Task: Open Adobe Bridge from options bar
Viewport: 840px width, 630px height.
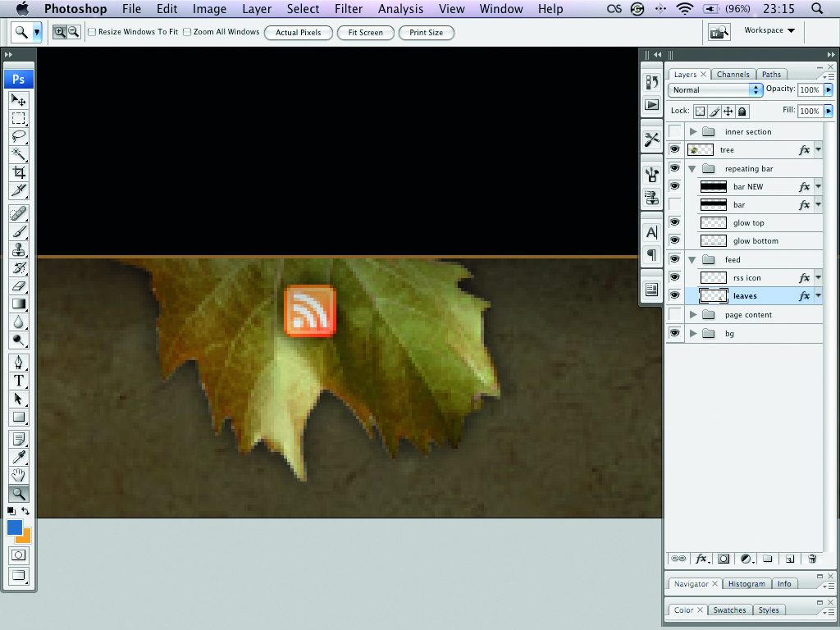Action: pyautogui.click(x=719, y=32)
